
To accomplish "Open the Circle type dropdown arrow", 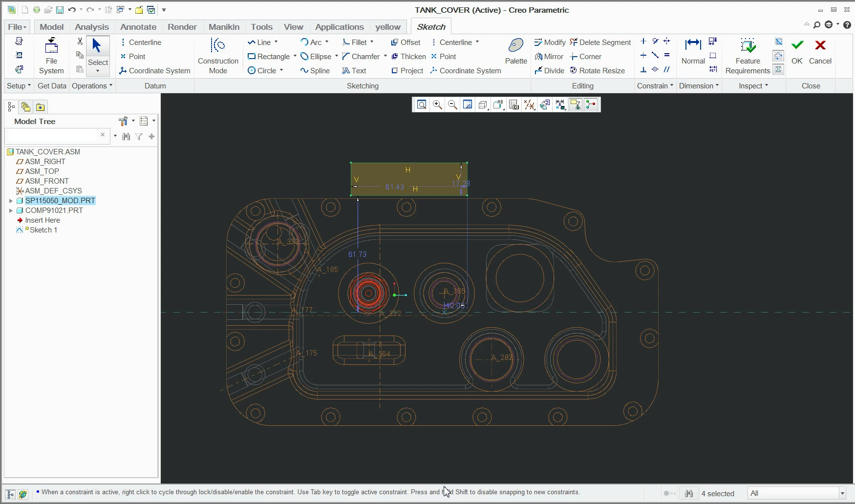I will click(x=281, y=70).
